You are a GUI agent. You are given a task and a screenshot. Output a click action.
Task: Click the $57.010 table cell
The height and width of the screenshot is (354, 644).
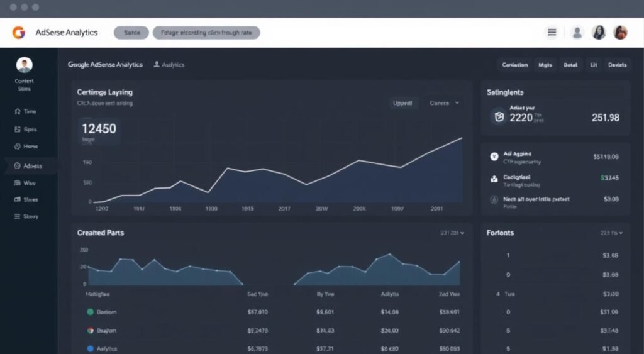tap(257, 312)
